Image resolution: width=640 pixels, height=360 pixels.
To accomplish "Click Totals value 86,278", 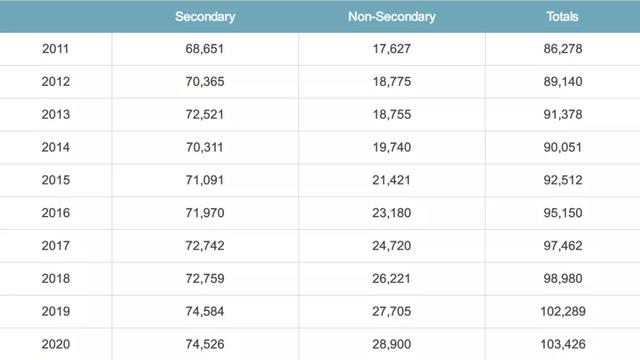I will (562, 49).
